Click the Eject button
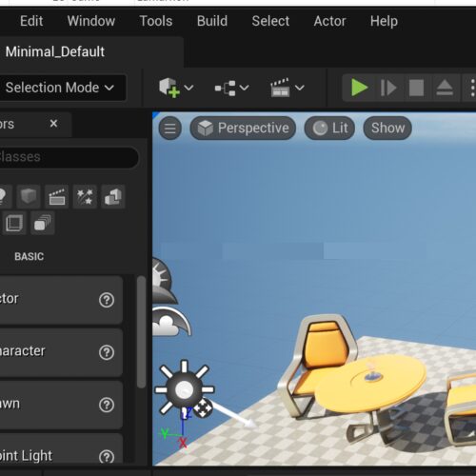476x476 pixels. point(445,88)
